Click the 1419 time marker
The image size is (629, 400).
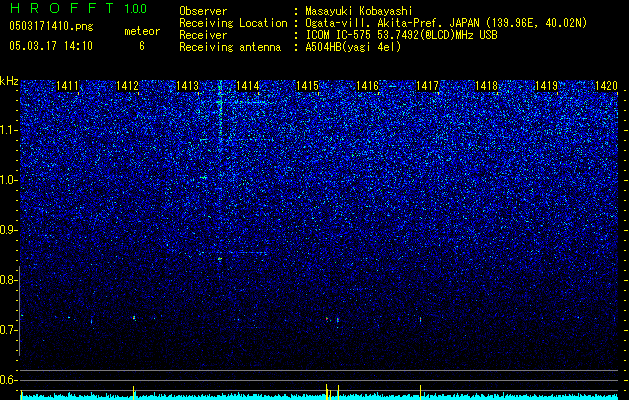[x=546, y=86]
